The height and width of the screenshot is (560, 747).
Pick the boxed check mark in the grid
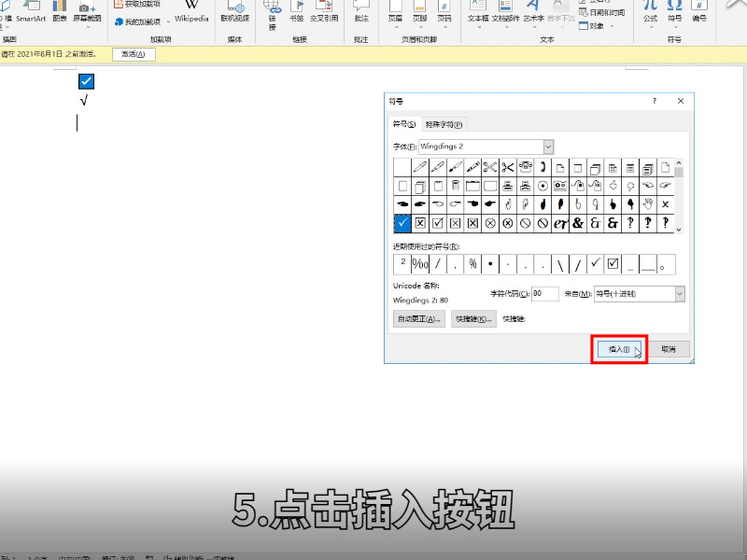438,223
